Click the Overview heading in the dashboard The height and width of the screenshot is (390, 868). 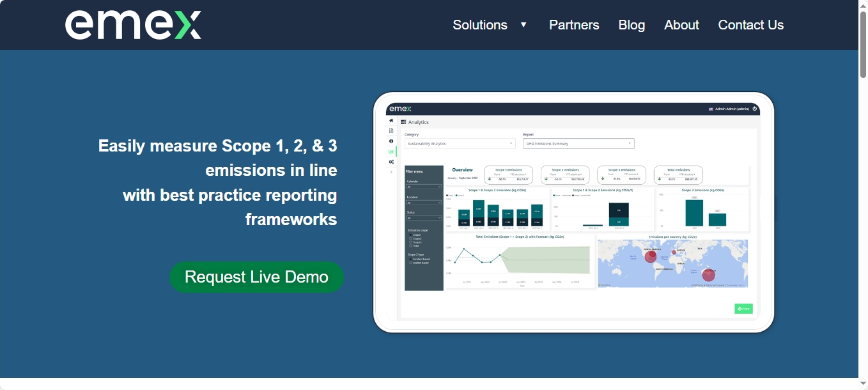462,170
